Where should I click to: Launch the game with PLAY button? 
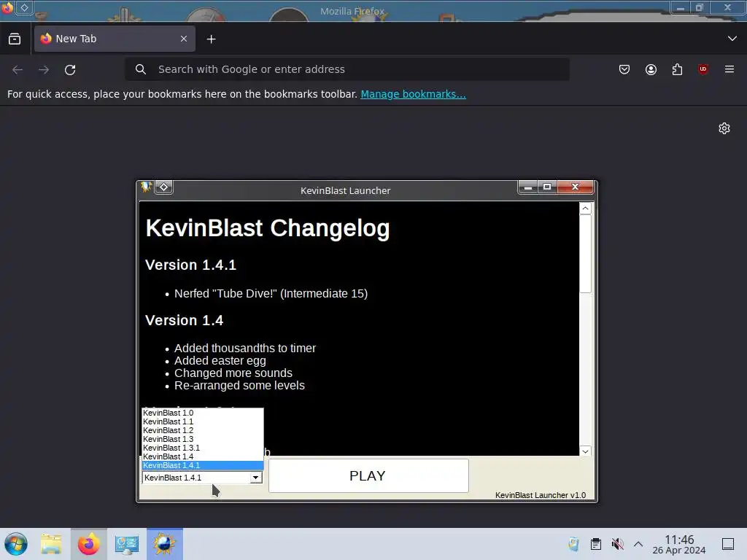pos(368,475)
